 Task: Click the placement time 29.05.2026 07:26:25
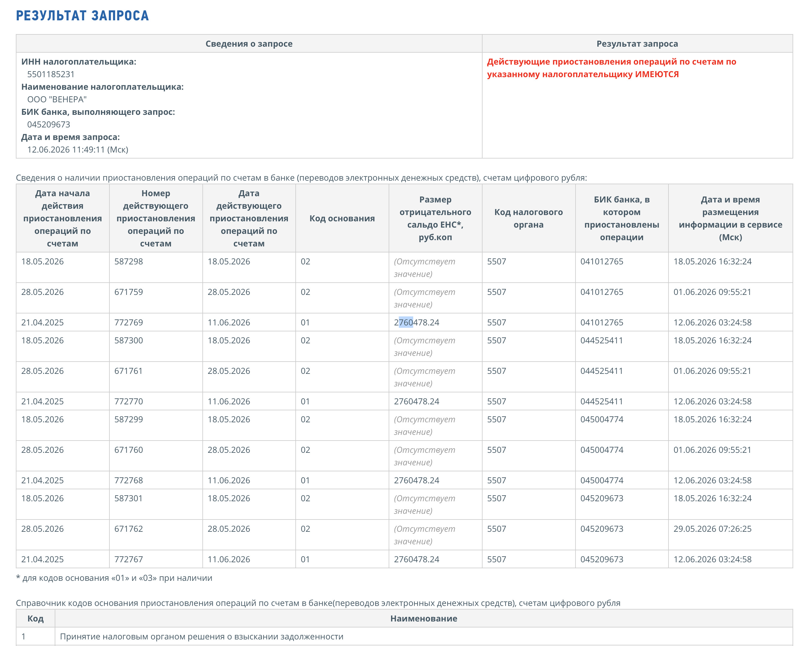pos(712,529)
